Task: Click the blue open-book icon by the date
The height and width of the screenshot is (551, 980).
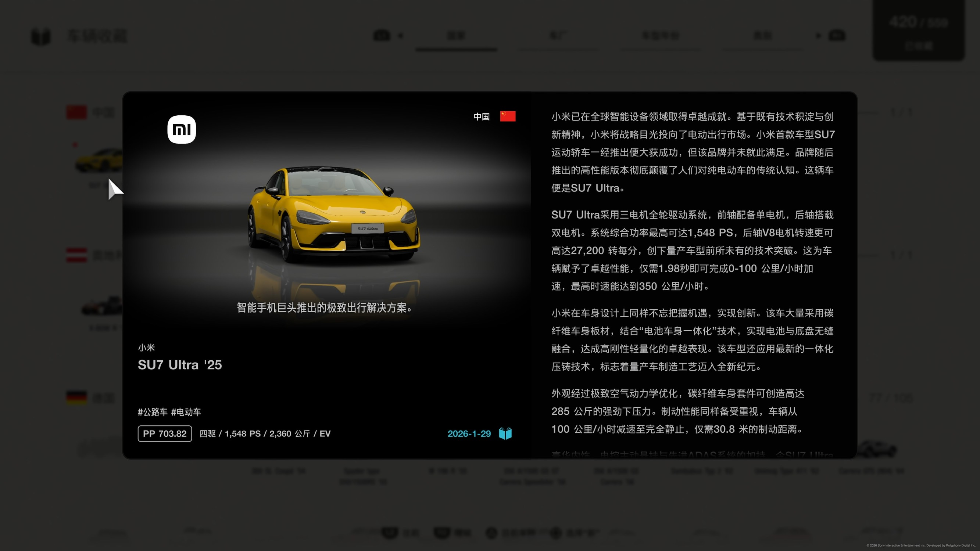Action: coord(505,433)
